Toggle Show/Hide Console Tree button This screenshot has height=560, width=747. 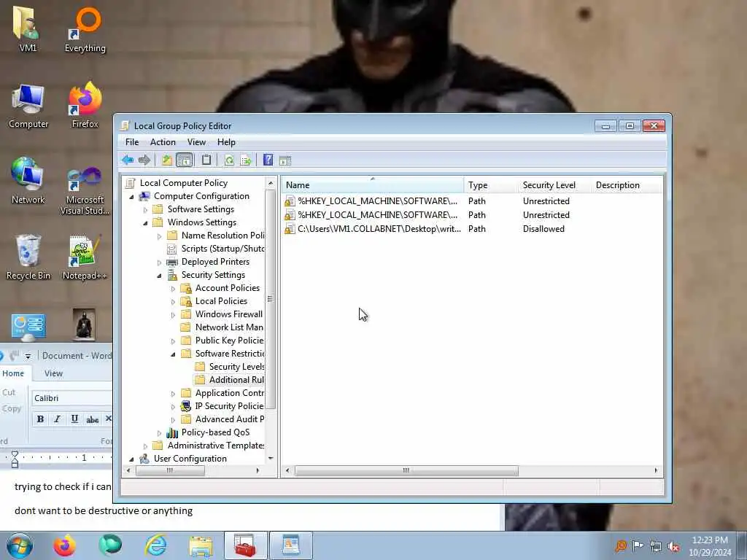click(185, 160)
